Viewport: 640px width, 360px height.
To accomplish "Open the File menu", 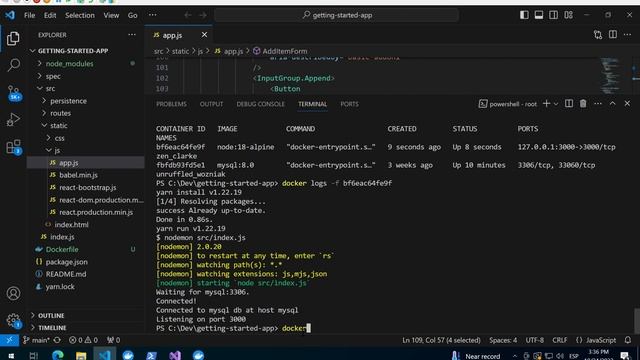I will coord(29,16).
